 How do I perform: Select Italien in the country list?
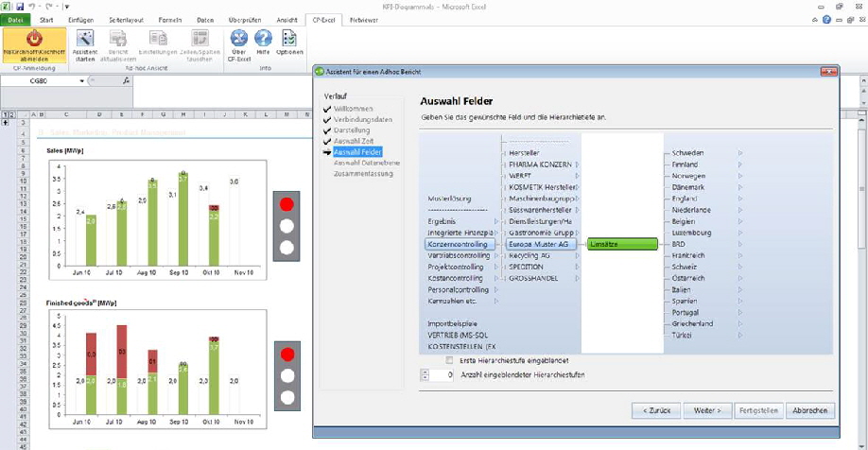[x=681, y=289]
